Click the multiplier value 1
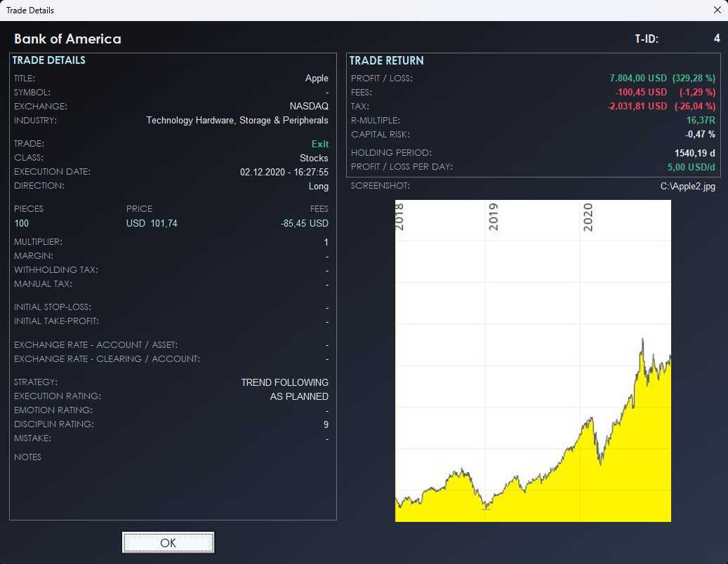Viewport: 728px width, 564px height. 326,242
